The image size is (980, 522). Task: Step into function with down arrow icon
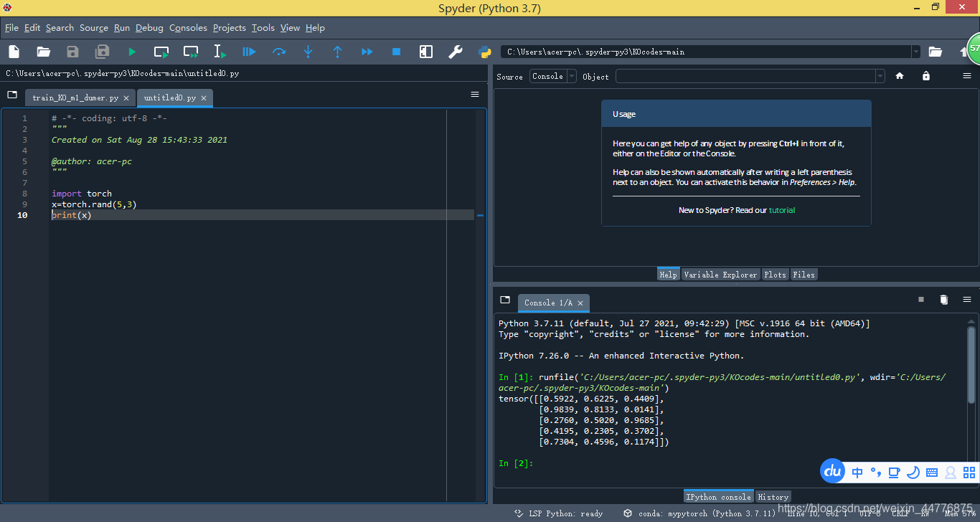[x=308, y=52]
